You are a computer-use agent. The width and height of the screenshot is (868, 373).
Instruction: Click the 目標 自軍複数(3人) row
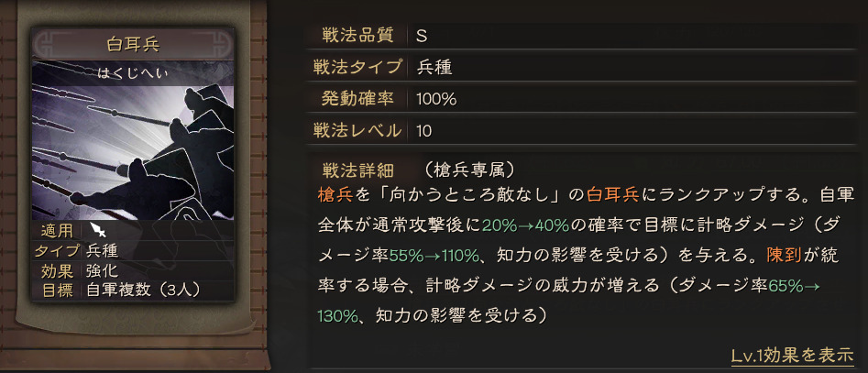click(x=133, y=290)
